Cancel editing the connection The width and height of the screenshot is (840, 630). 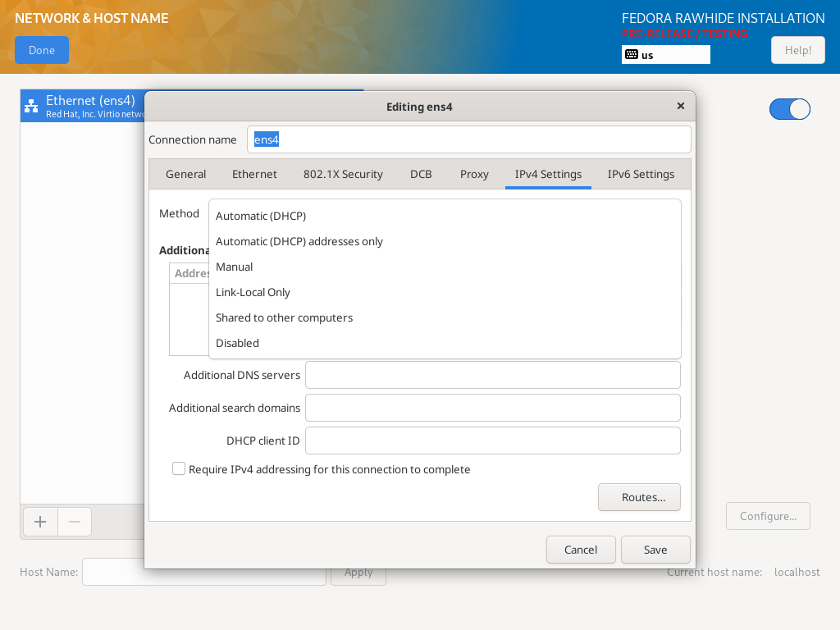(581, 550)
